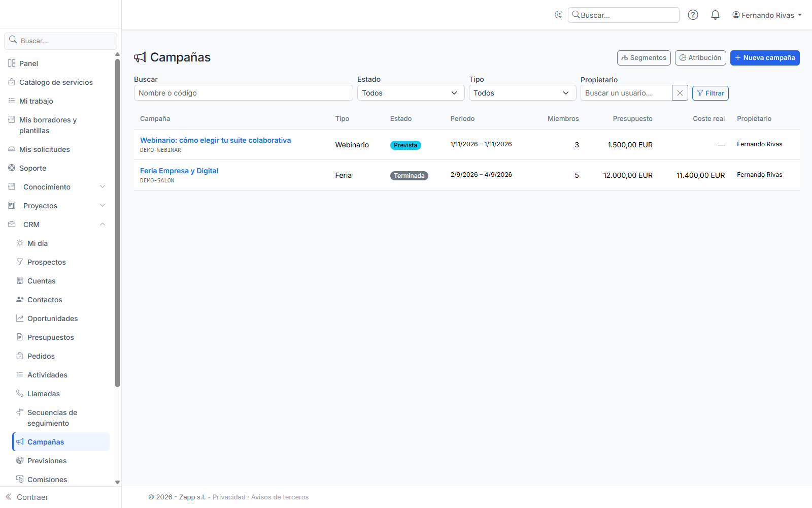Open Atribución button
Screen dimensions: 812x508
tap(700, 58)
